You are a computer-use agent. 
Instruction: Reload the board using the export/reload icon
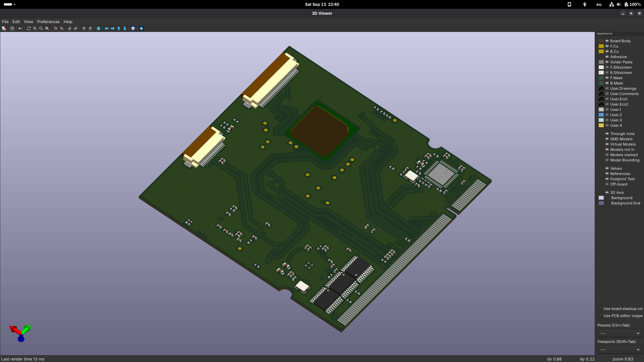pyautogui.click(x=4, y=28)
